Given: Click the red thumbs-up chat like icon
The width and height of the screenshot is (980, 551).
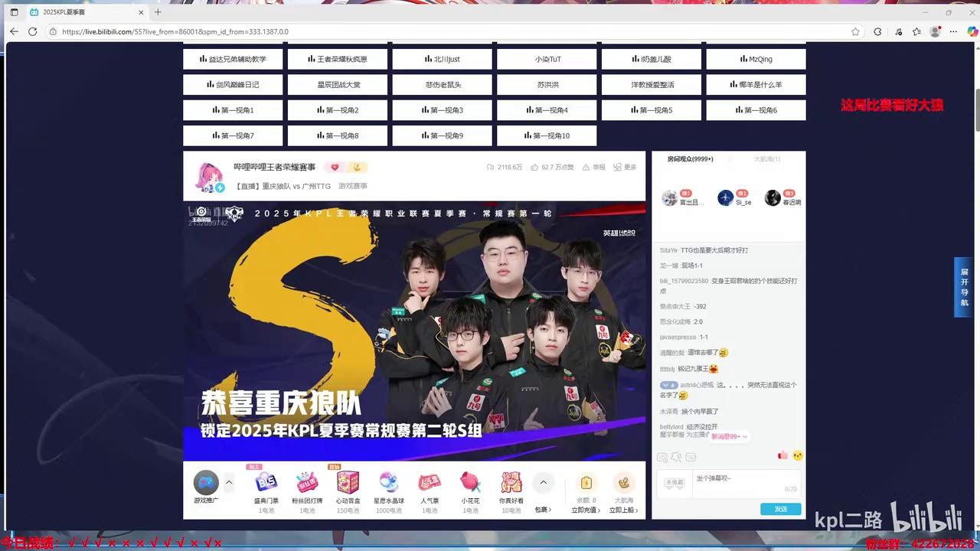Looking at the screenshot, I should [x=782, y=455].
